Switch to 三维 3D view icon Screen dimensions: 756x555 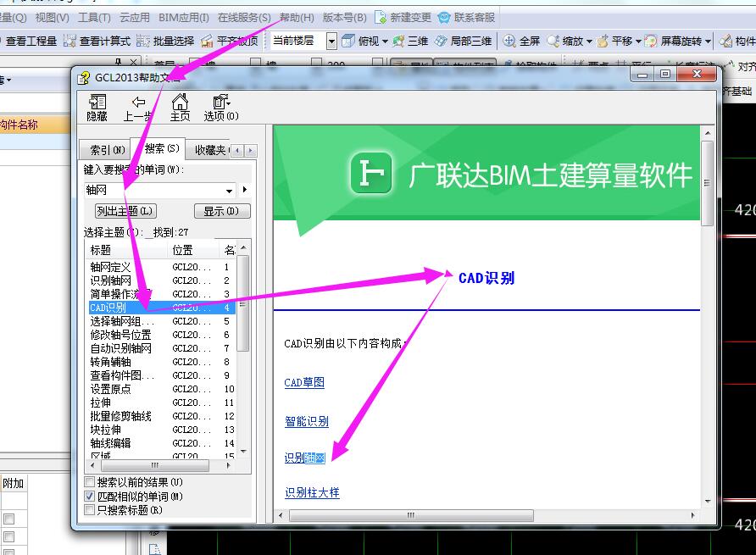[x=398, y=41]
